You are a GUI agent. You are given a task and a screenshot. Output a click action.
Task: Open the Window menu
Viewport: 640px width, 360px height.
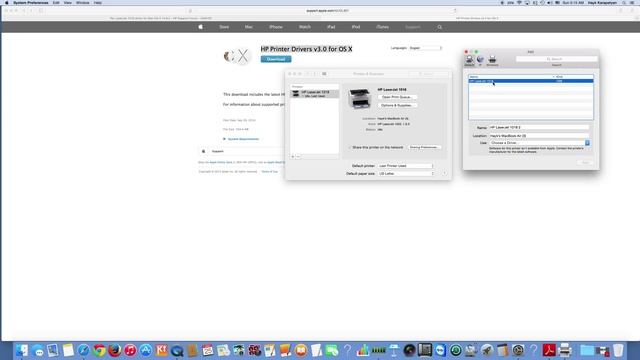coord(82,3)
